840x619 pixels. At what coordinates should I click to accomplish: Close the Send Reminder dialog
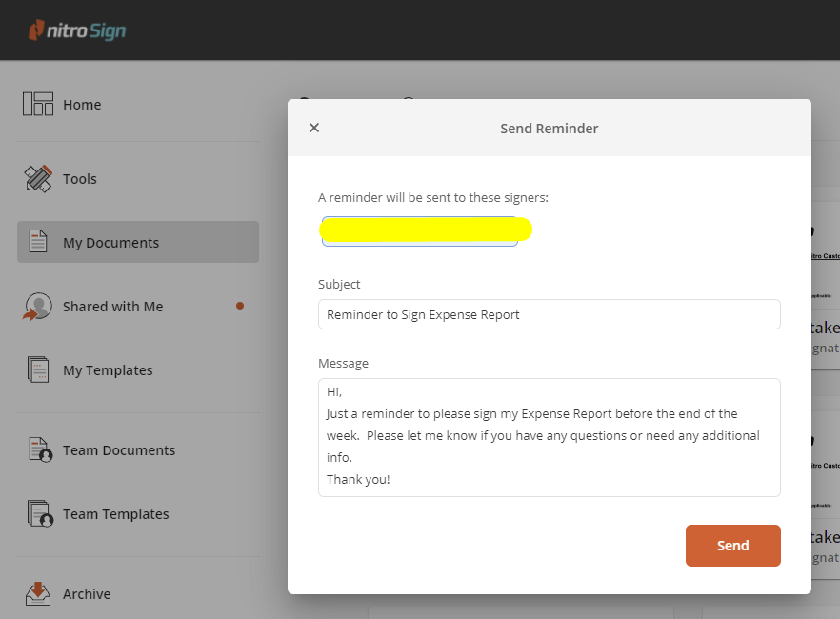pyautogui.click(x=314, y=128)
